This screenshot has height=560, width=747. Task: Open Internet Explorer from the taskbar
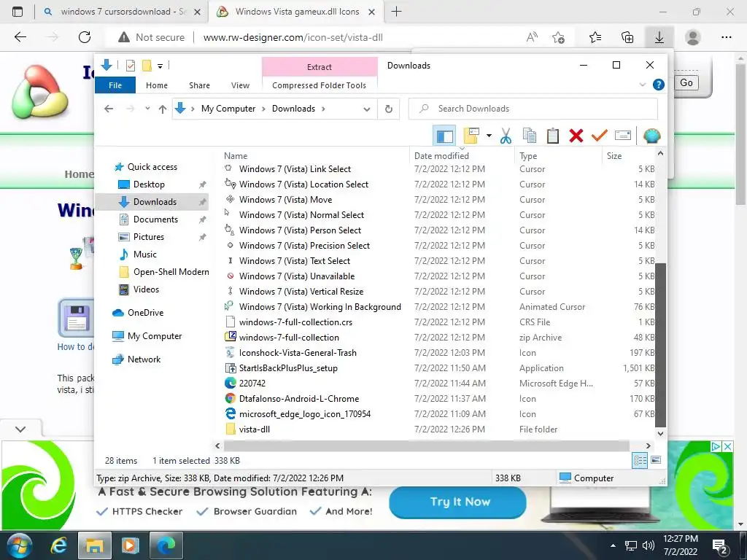[x=58, y=545]
